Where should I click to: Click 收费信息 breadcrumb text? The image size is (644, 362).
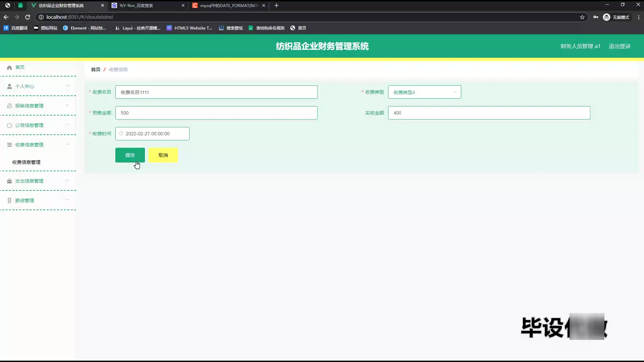tap(118, 69)
